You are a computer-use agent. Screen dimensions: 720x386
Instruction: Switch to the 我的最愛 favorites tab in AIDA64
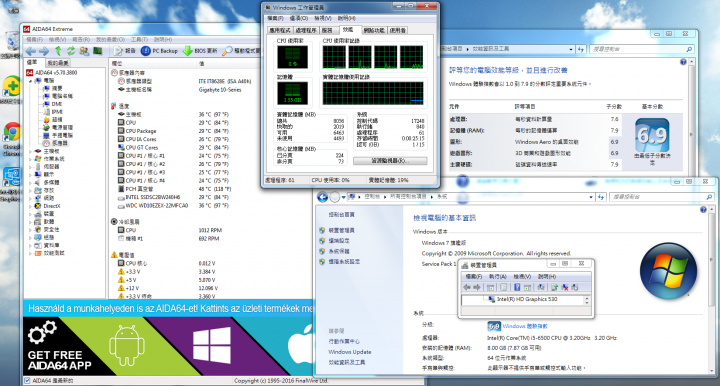coord(58,63)
